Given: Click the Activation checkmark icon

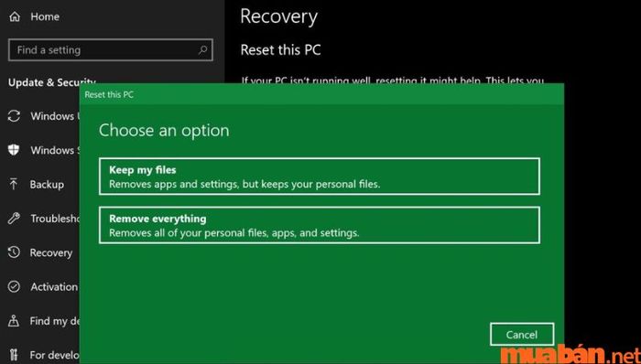Looking at the screenshot, I should [x=14, y=286].
